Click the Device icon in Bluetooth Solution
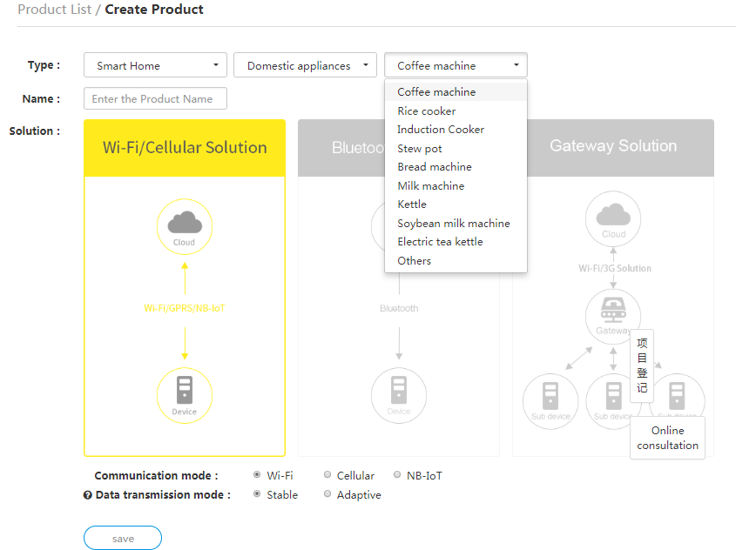Viewport: 756px width, 550px height. (398, 395)
